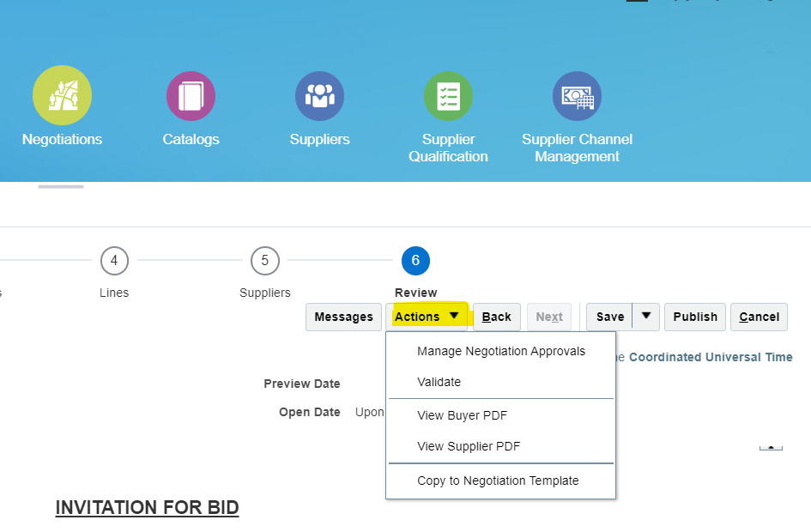Select Validate from the Actions menu
Image resolution: width=811 pixels, height=532 pixels.
point(439,382)
